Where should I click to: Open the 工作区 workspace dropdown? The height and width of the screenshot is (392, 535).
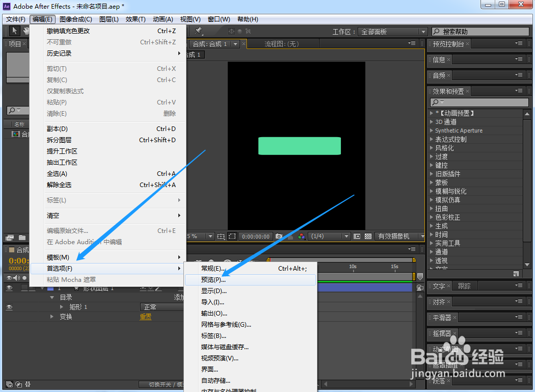392,32
